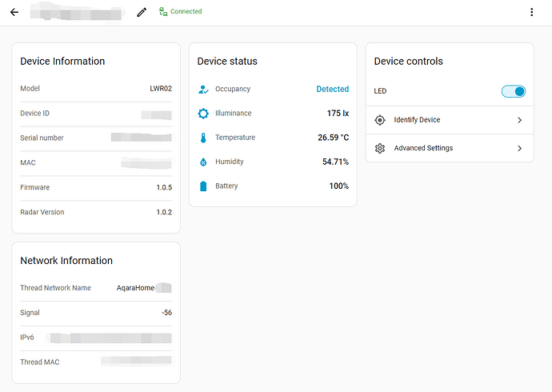The image size is (552, 392).
Task: Select the LWR02 model value
Action: pyautogui.click(x=161, y=89)
